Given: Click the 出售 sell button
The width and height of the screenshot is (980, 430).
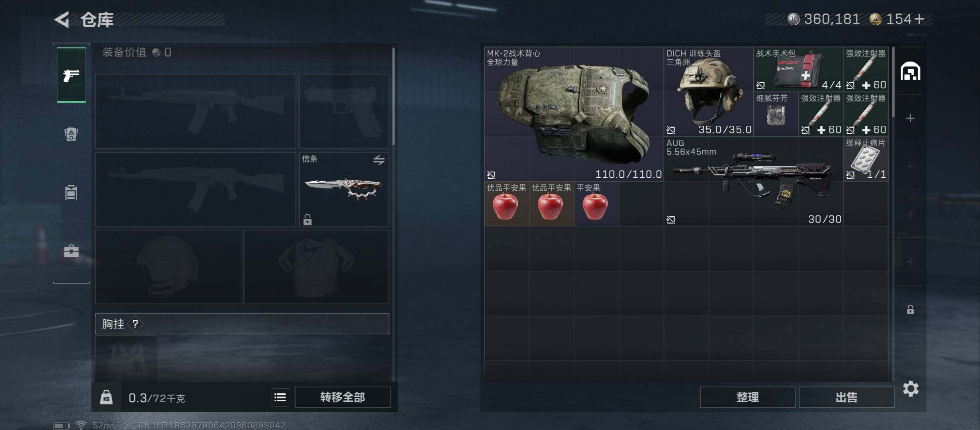Looking at the screenshot, I should [847, 397].
